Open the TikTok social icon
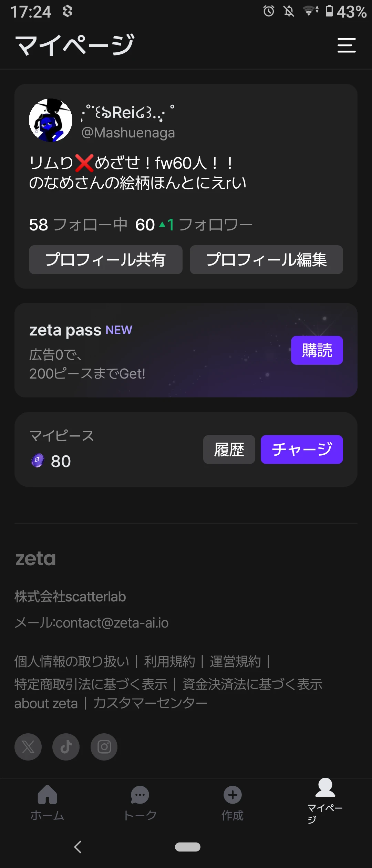 66,747
